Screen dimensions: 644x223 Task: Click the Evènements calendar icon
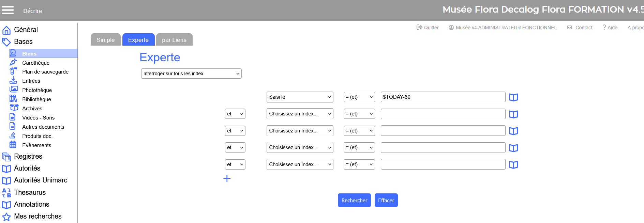pos(13,145)
